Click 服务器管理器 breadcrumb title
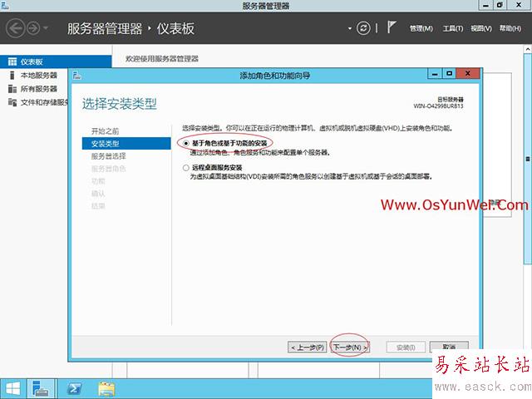Screen dimensions: 532x399 pyautogui.click(x=105, y=28)
